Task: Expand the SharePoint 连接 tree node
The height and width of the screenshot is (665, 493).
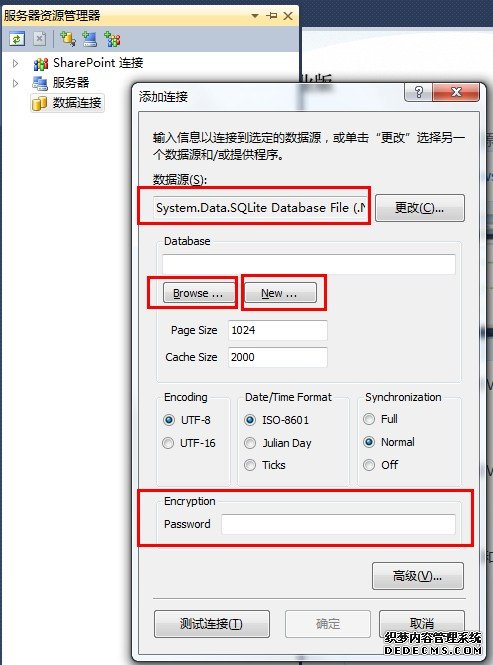Action: pyautogui.click(x=16, y=64)
